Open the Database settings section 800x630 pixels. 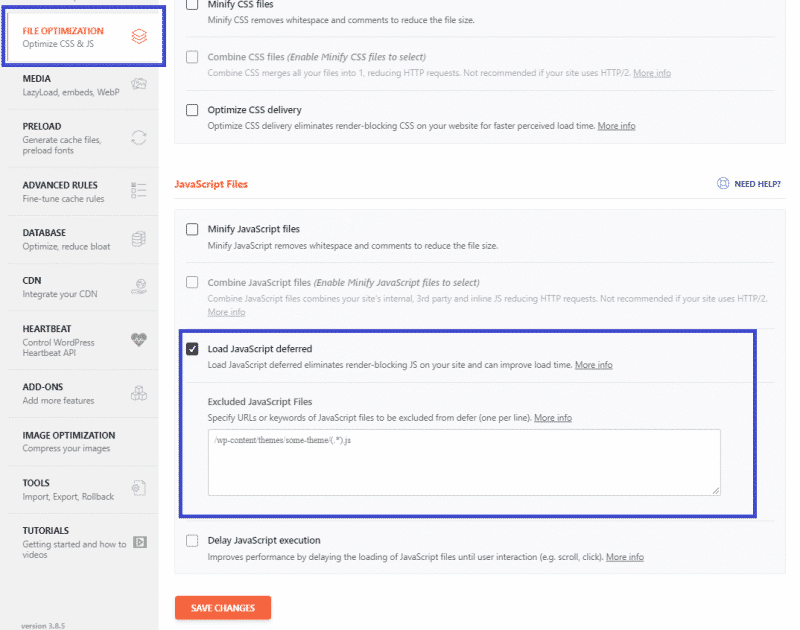click(x=70, y=240)
